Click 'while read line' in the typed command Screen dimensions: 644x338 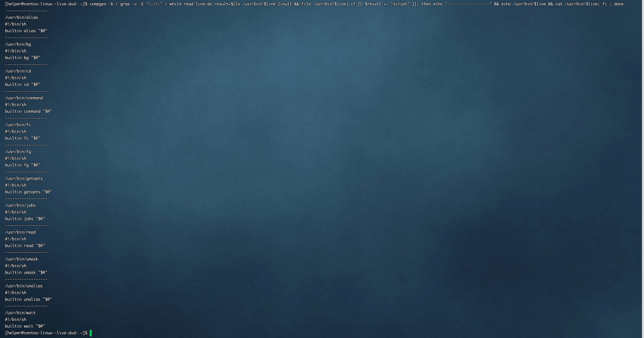point(186,4)
